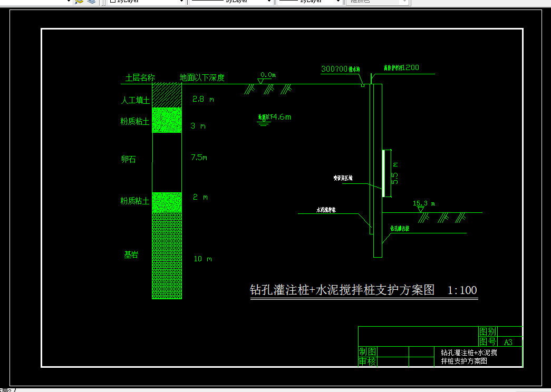Open the linetype ByLayer dropdown
The image size is (551, 392).
[231, 2]
